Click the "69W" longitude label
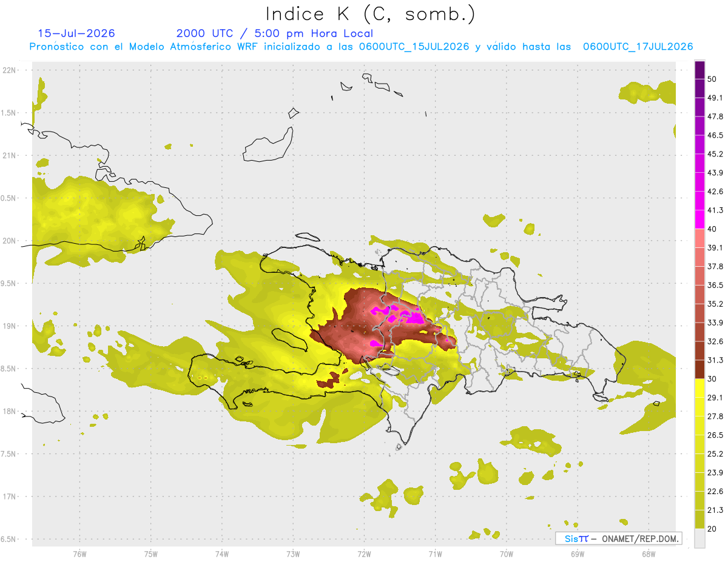The width and height of the screenshot is (728, 562). click(x=577, y=554)
